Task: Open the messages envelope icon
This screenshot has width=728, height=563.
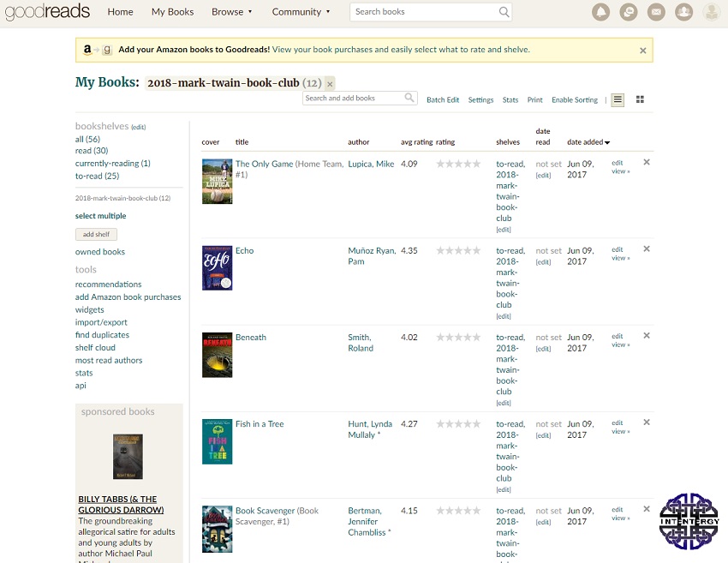Action: [x=656, y=12]
